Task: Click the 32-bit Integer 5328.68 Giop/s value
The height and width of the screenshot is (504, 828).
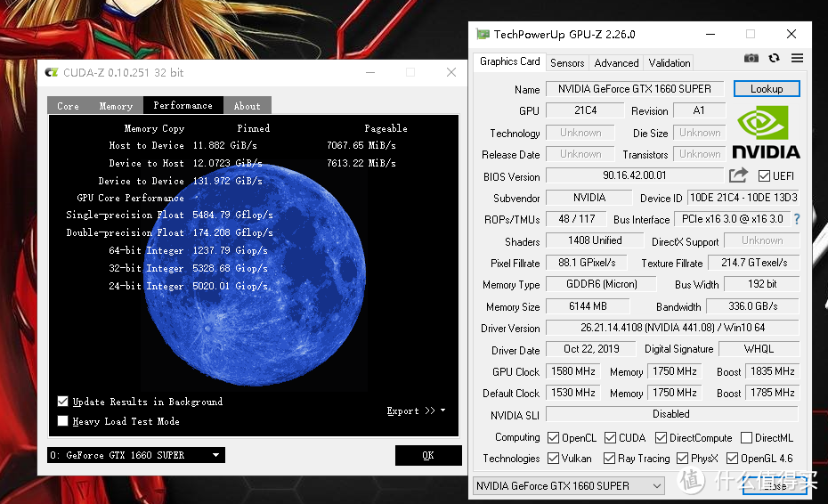Action: tap(230, 268)
